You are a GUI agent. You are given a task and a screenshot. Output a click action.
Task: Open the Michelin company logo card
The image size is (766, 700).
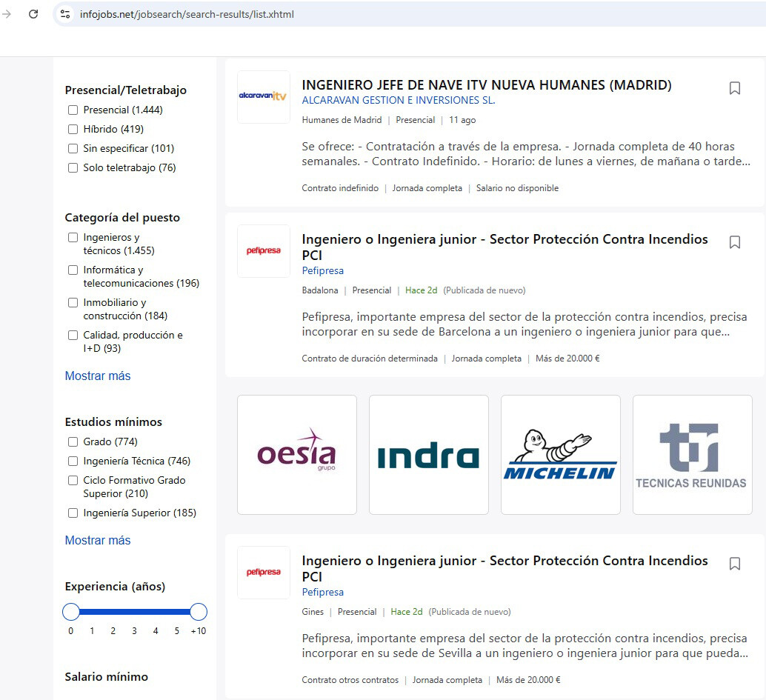(x=560, y=454)
